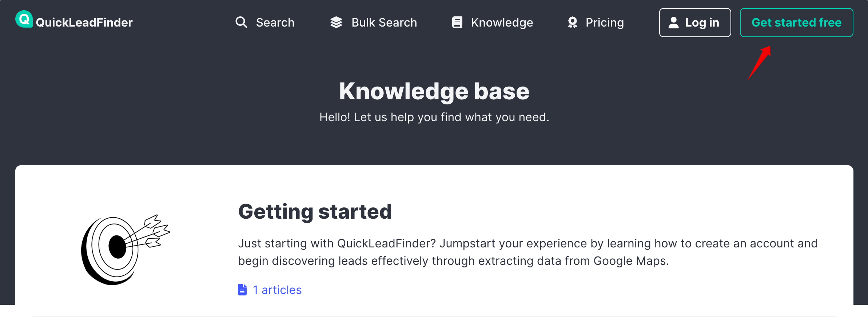
Task: Click the Getting started heading
Action: coord(315,211)
